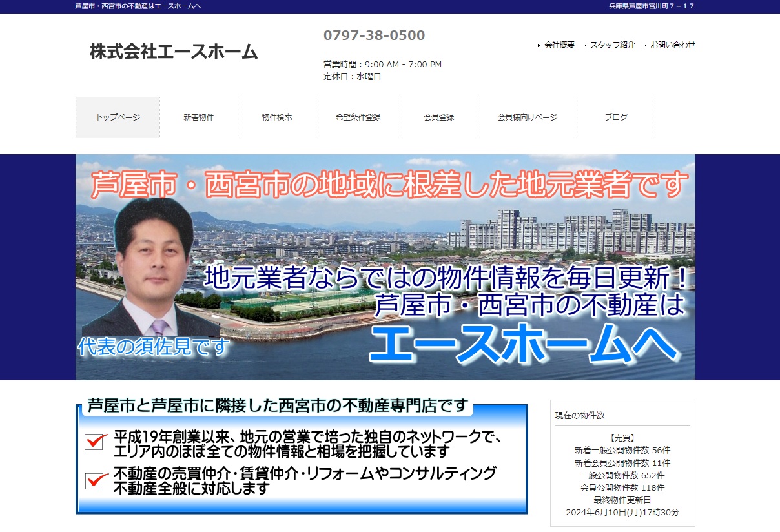Open お問い合わせ link in header
Viewport: 780px width, 532px height.
click(673, 45)
